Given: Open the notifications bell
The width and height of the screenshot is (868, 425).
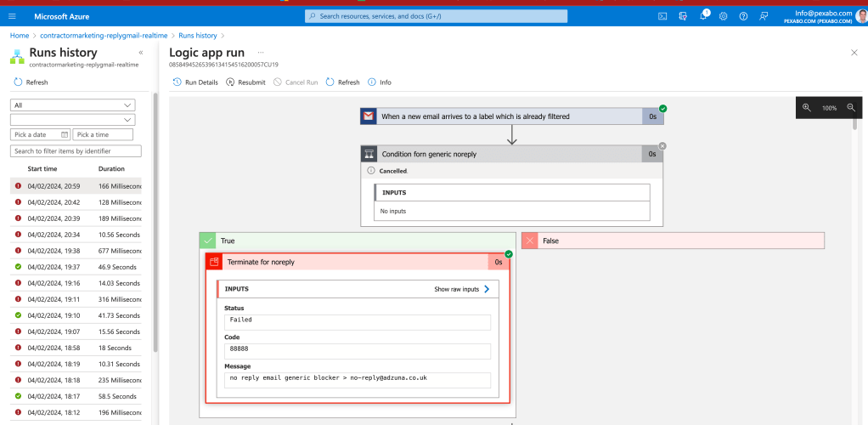Looking at the screenshot, I should coord(703,16).
